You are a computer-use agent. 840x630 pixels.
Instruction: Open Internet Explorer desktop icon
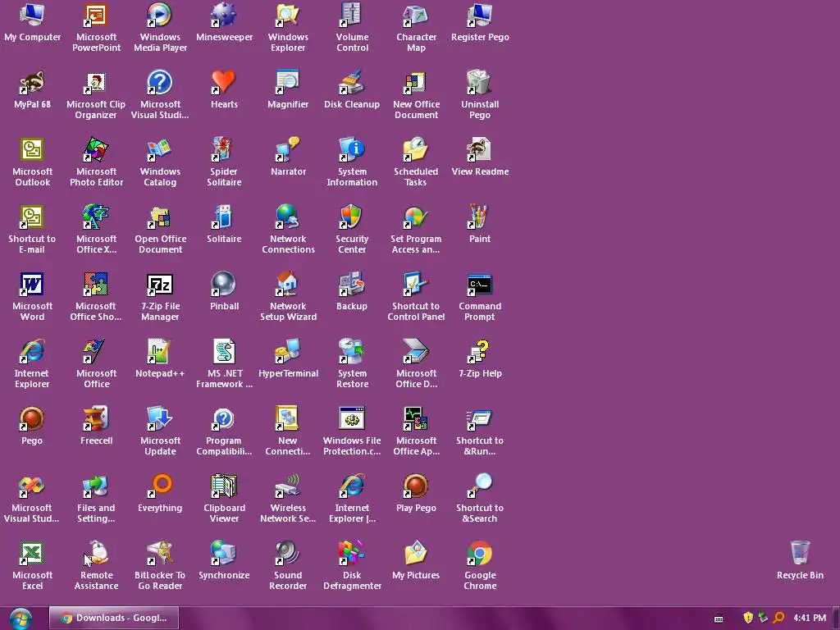coord(32,352)
